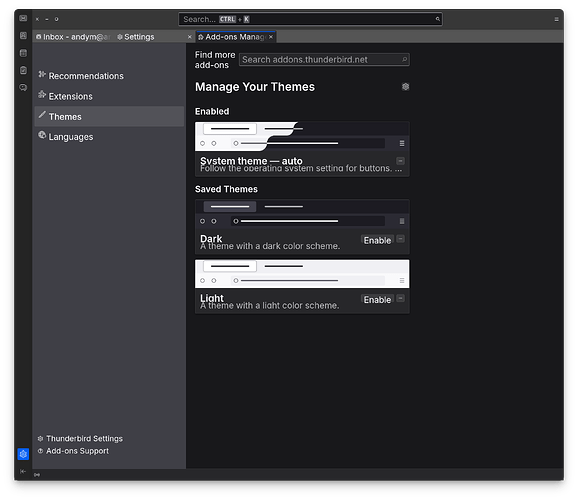Enable the Light theme
This screenshot has height=500, width=577.
377,300
